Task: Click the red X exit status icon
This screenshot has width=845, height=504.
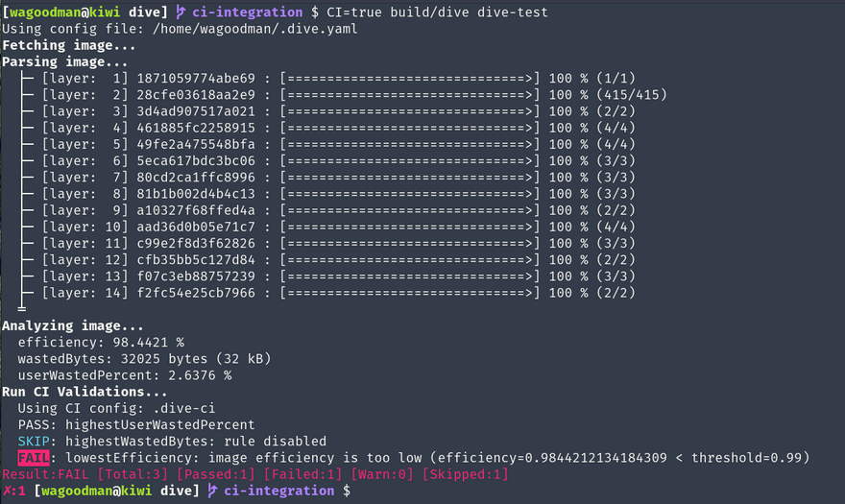Action: coord(7,491)
